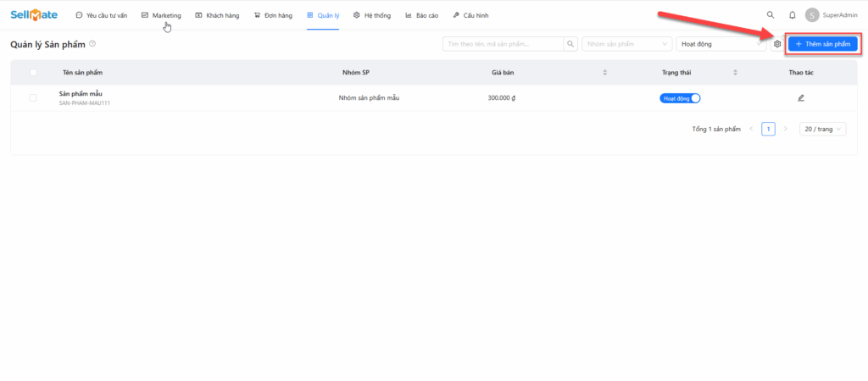Open the table settings gear icon
Screen dimensions: 868x381
click(x=777, y=44)
